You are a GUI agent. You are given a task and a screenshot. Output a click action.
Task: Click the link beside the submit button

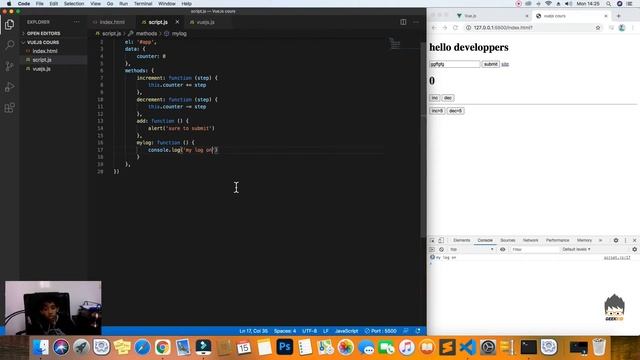click(505, 64)
